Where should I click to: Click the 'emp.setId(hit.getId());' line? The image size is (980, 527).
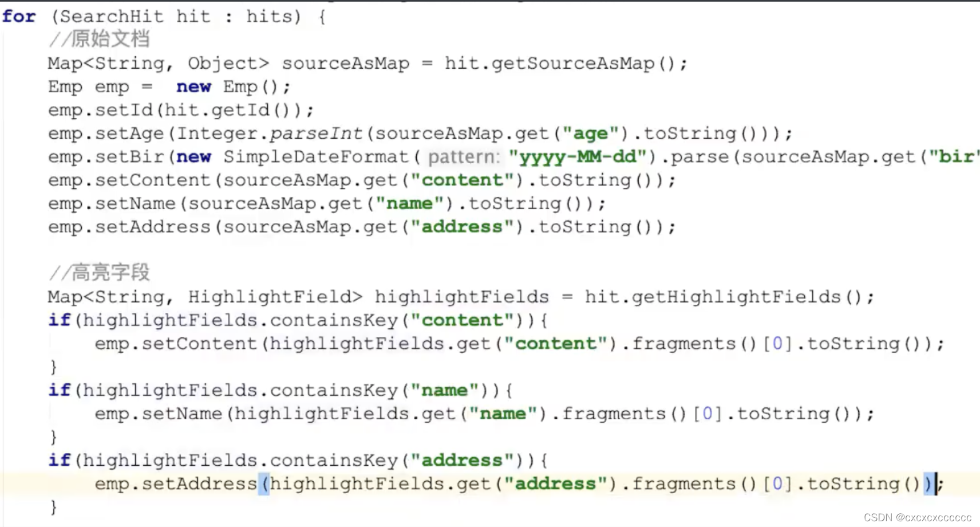click(181, 110)
